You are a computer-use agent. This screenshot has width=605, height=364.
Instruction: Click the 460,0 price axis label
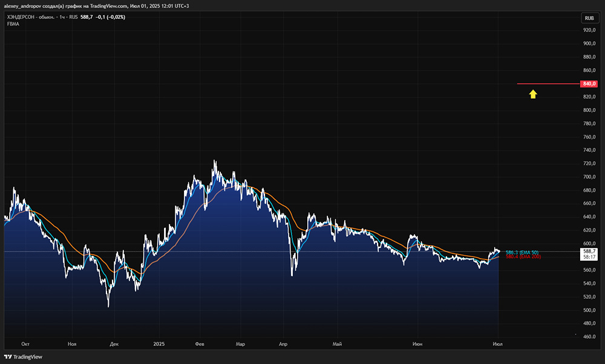[589, 337]
